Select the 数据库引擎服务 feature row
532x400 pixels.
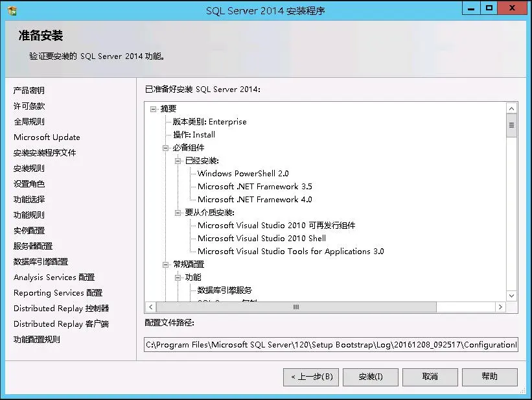(225, 290)
